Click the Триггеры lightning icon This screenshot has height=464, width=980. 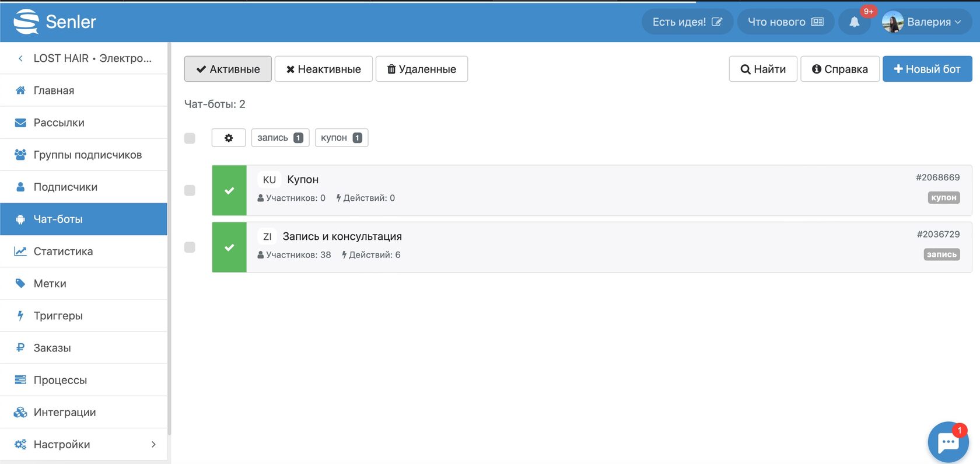(x=20, y=316)
